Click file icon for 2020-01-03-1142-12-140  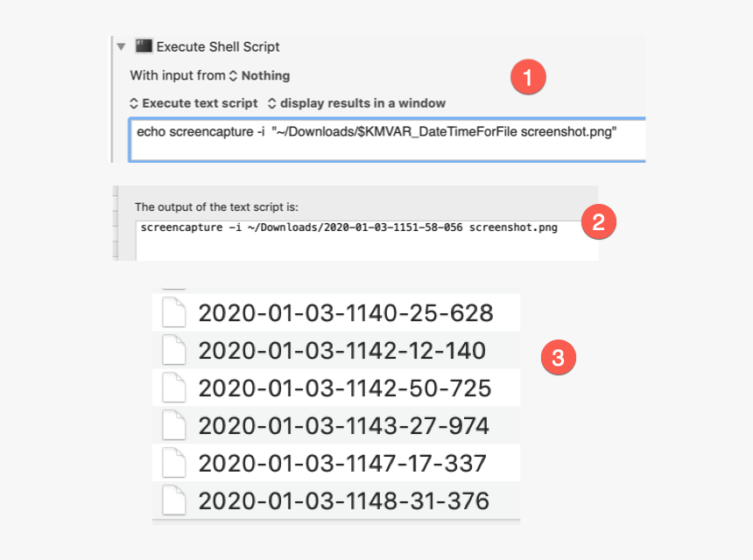[175, 350]
